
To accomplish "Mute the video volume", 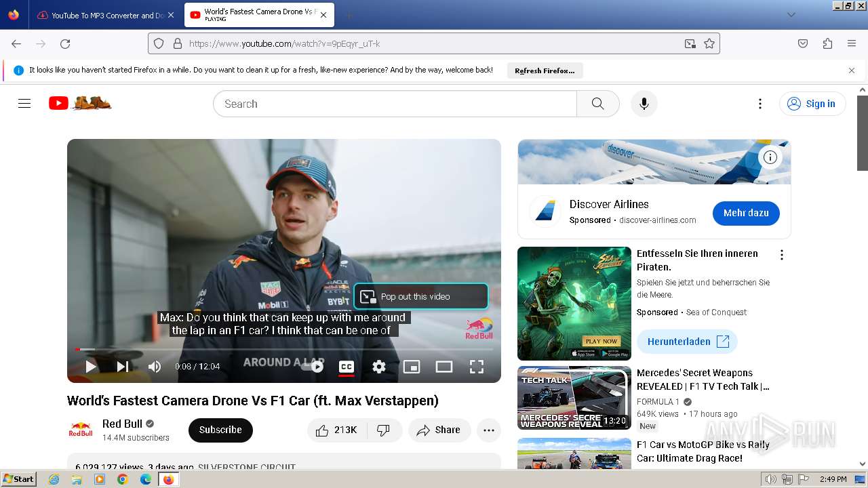I will 155,367.
